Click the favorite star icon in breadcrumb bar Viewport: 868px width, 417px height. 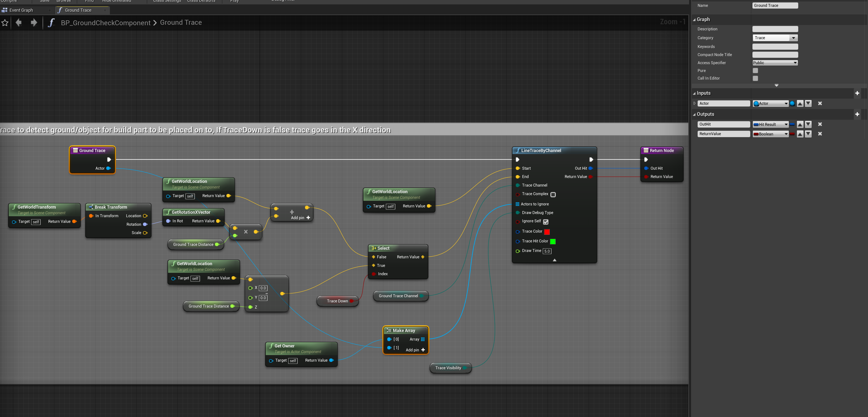[5, 23]
